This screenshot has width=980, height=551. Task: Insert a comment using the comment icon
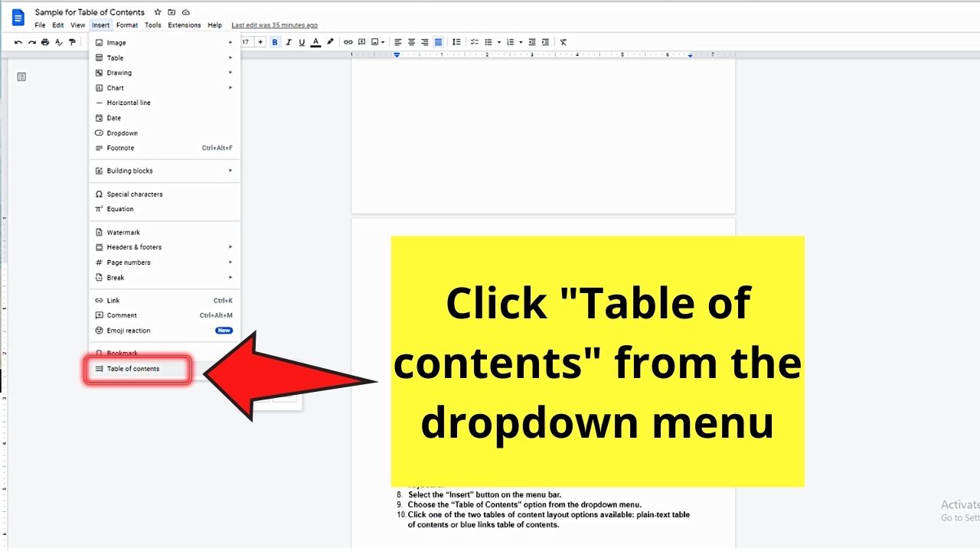coord(361,41)
